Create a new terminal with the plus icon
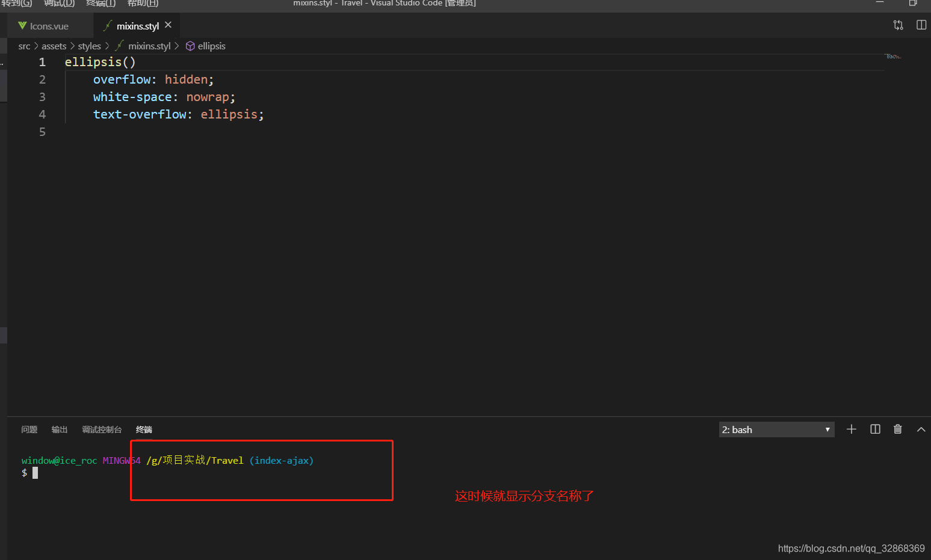931x560 pixels. (851, 429)
